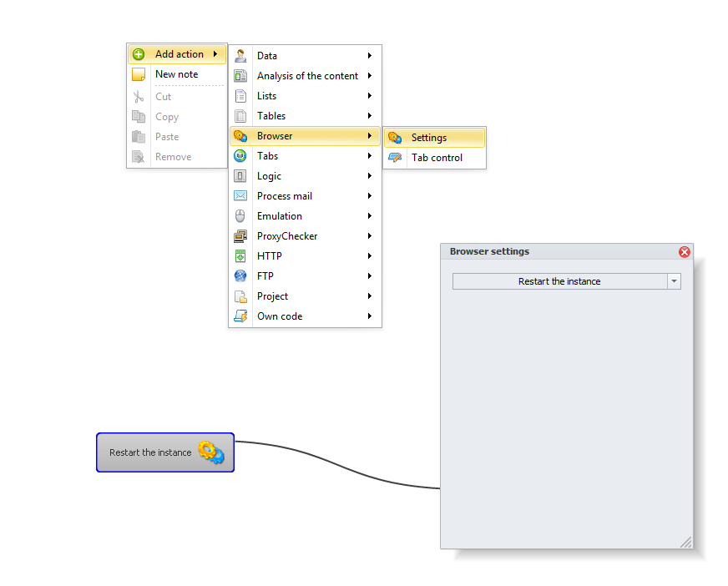Click the yellow New note icon

tap(139, 74)
